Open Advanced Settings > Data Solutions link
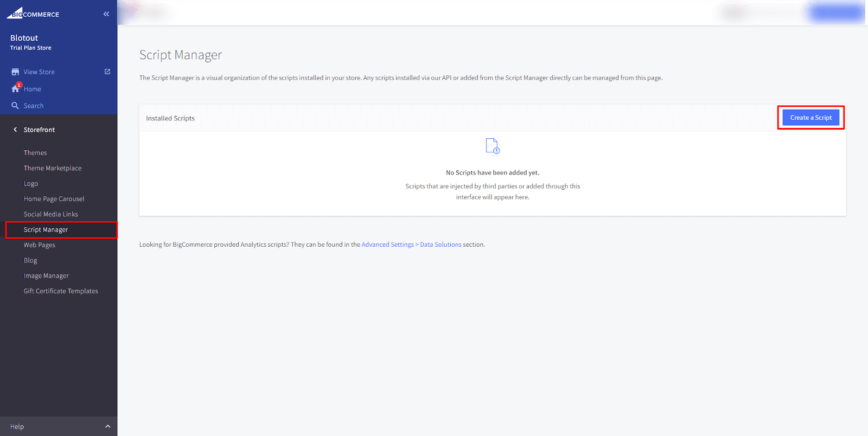The height and width of the screenshot is (436, 868). coord(411,245)
